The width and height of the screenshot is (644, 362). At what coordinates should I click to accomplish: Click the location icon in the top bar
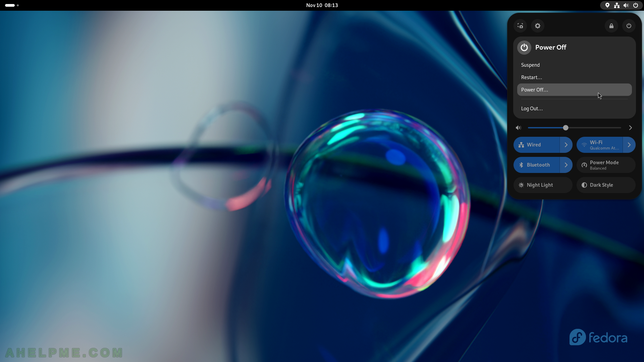pyautogui.click(x=607, y=5)
